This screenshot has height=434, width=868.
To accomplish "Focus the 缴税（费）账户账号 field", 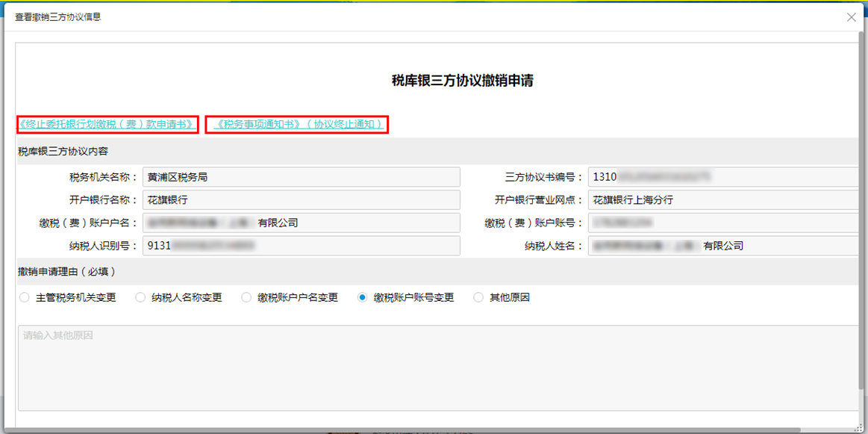I will click(722, 223).
